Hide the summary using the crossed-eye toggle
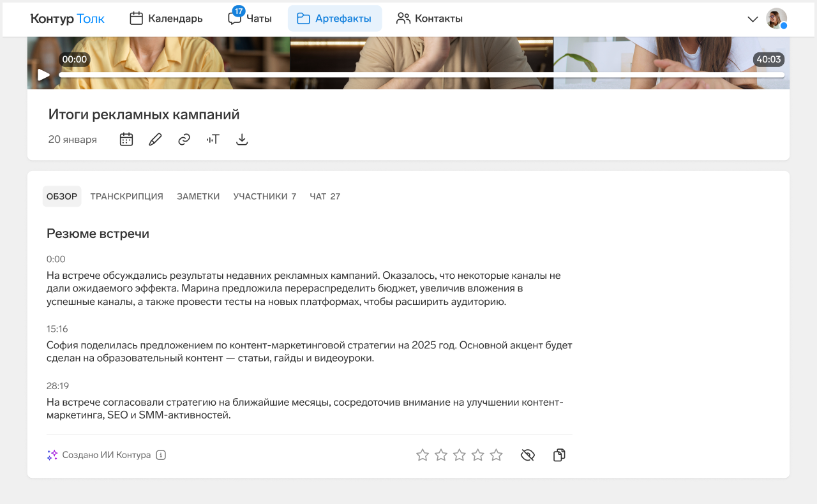Screen dimensions: 817x504 click(527, 454)
